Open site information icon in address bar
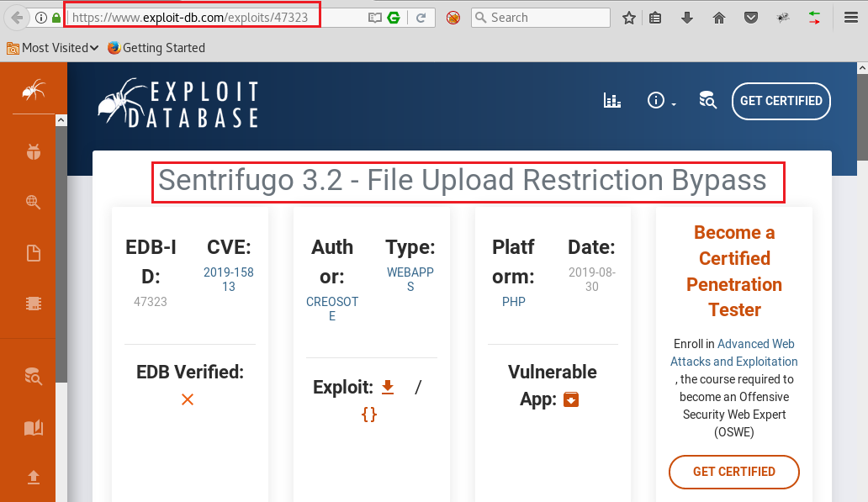This screenshot has width=868, height=502. coord(41,18)
